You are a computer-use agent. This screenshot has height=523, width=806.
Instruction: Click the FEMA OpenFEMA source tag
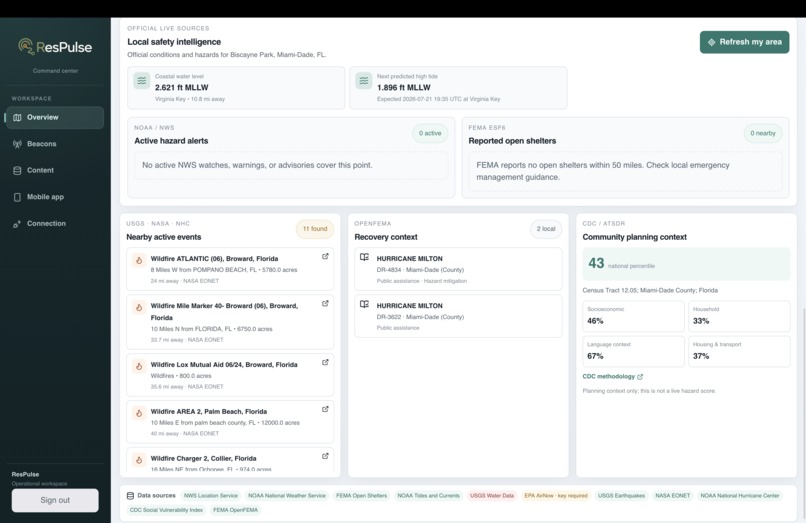point(235,510)
